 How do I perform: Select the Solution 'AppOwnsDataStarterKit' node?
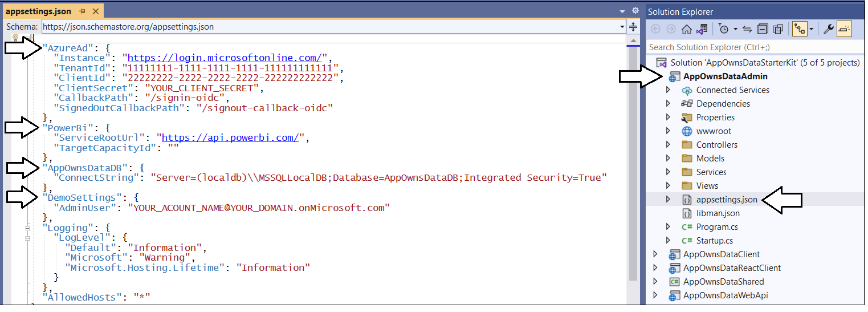coord(765,63)
